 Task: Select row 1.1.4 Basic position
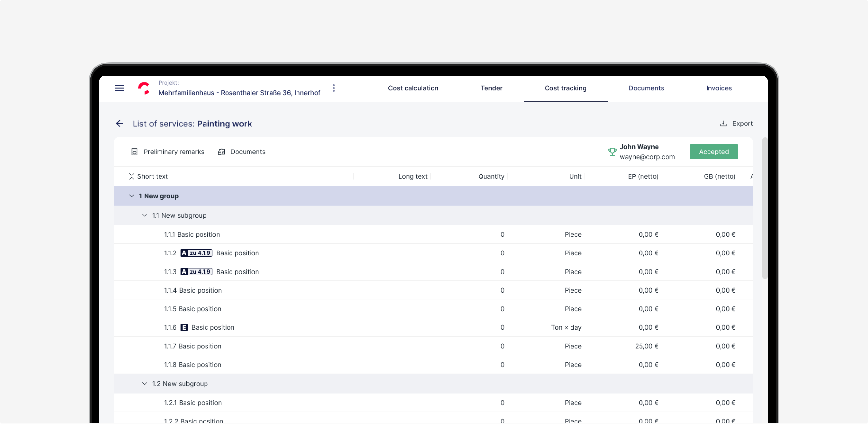pyautogui.click(x=433, y=290)
